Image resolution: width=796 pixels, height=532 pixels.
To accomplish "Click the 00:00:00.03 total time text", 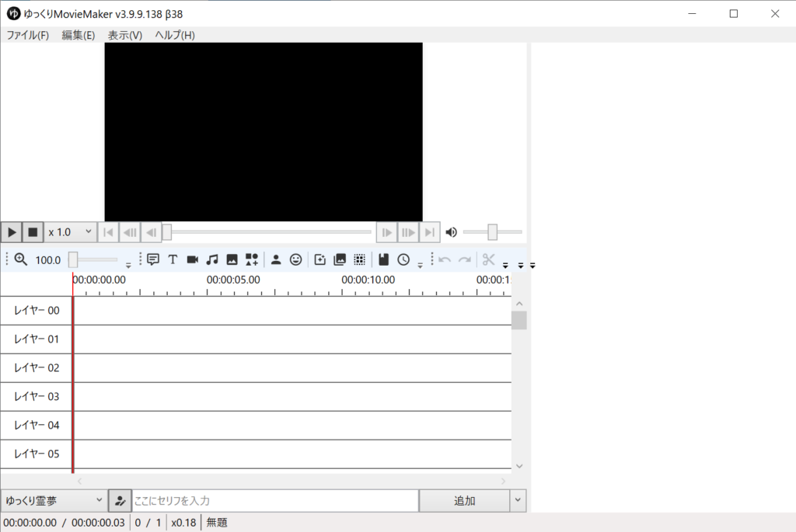I will point(98,523).
